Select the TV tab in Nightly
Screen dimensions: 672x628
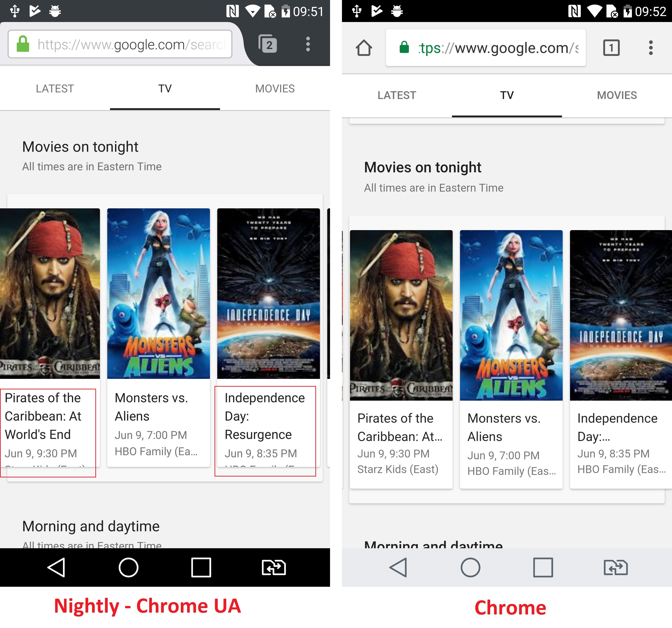[x=165, y=88]
